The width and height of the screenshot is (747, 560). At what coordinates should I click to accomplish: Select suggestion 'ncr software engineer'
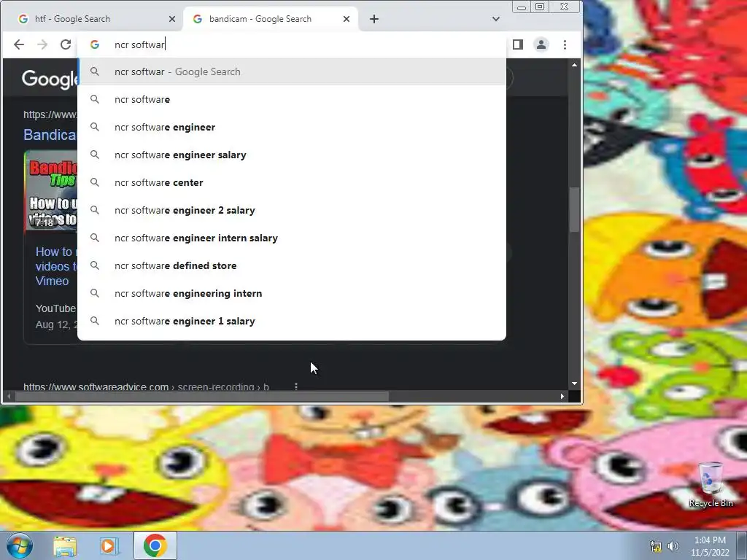tap(292, 127)
